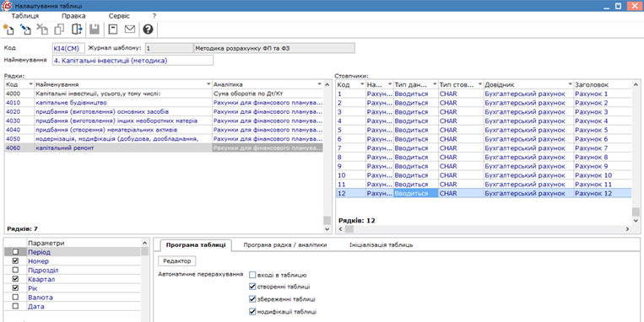Click the delete record icon
644x322 pixels.
pyautogui.click(x=42, y=30)
